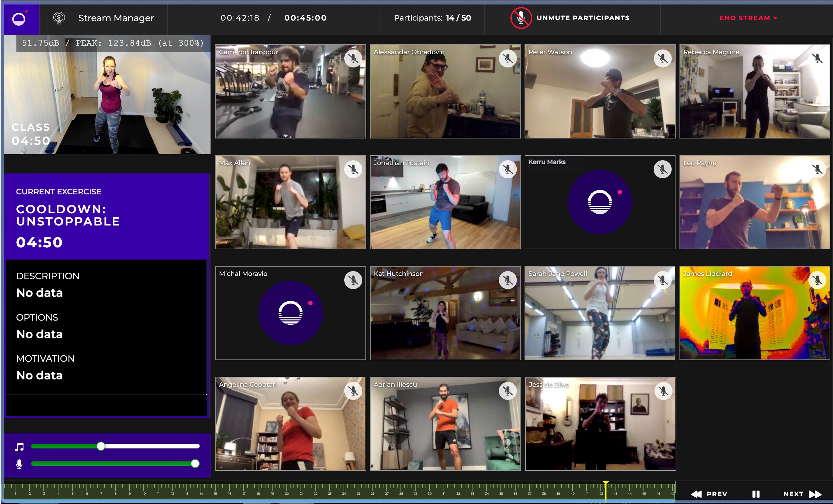Open the instructor video preview
This screenshot has height=504, width=833.
(x=107, y=94)
